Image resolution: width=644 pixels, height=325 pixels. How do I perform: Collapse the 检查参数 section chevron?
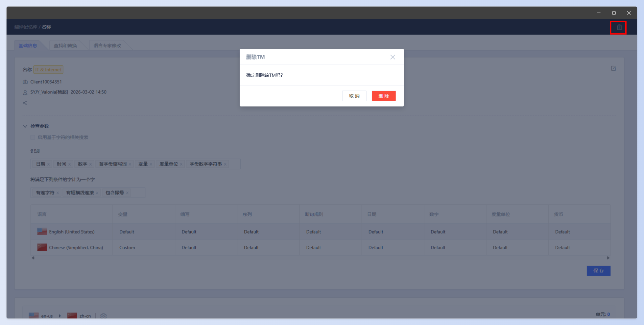point(25,126)
